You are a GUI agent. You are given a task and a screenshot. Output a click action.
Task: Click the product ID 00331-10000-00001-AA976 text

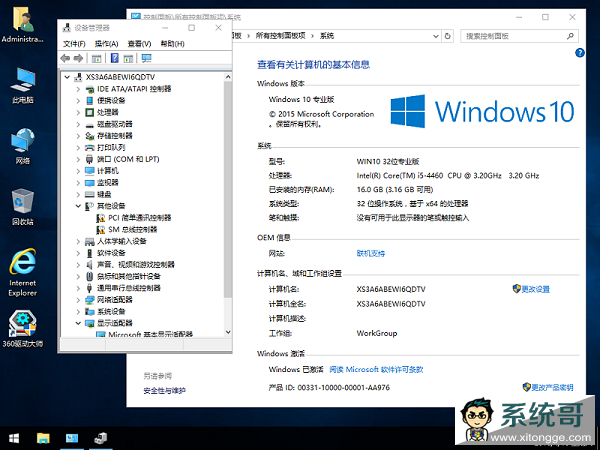344,388
